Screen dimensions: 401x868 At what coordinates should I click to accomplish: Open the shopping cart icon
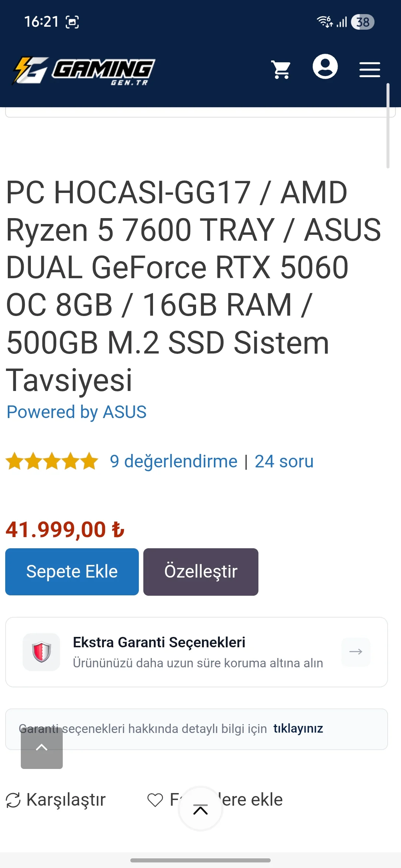281,70
